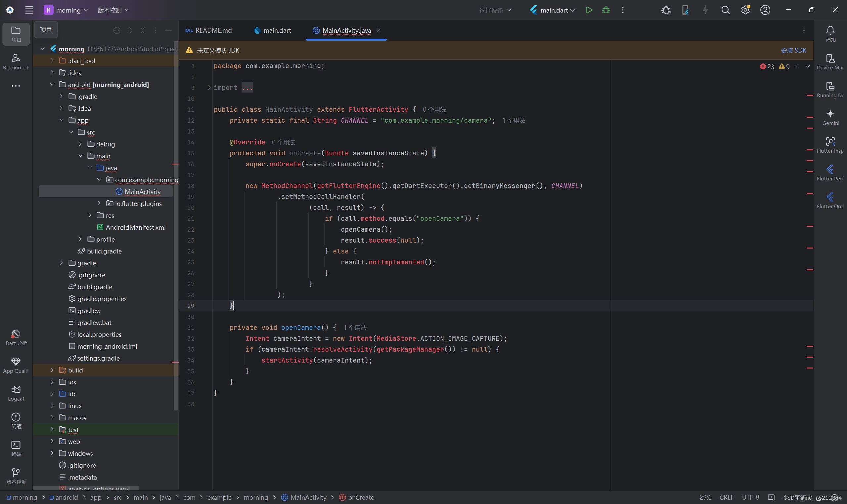Open the Gemini assistant panel
Image resolution: width=847 pixels, height=504 pixels.
[830, 117]
